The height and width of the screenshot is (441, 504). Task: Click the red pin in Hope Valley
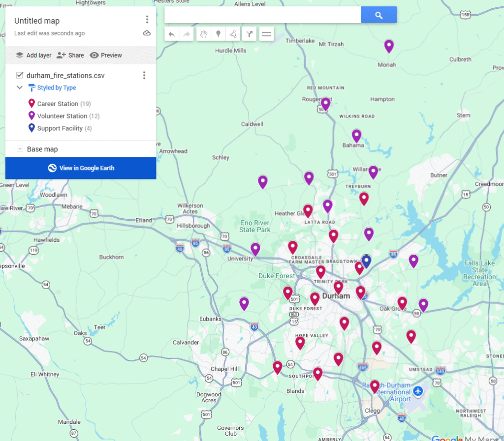[300, 343]
